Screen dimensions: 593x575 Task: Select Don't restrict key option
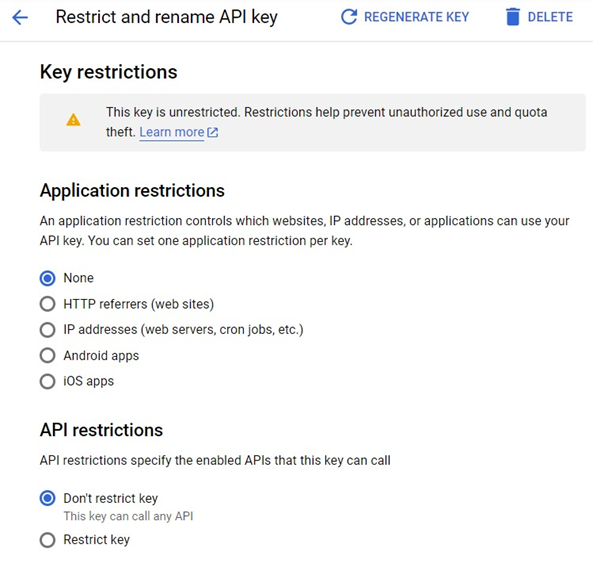click(48, 499)
